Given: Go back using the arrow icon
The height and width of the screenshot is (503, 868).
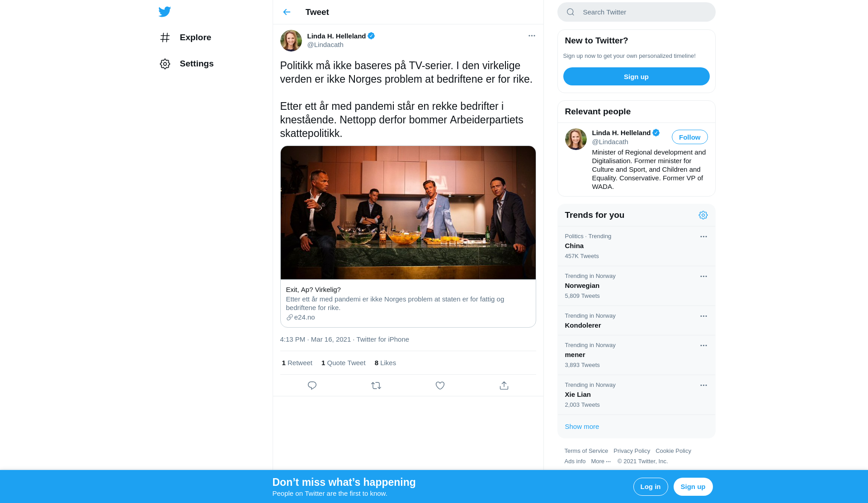Looking at the screenshot, I should click(x=287, y=12).
